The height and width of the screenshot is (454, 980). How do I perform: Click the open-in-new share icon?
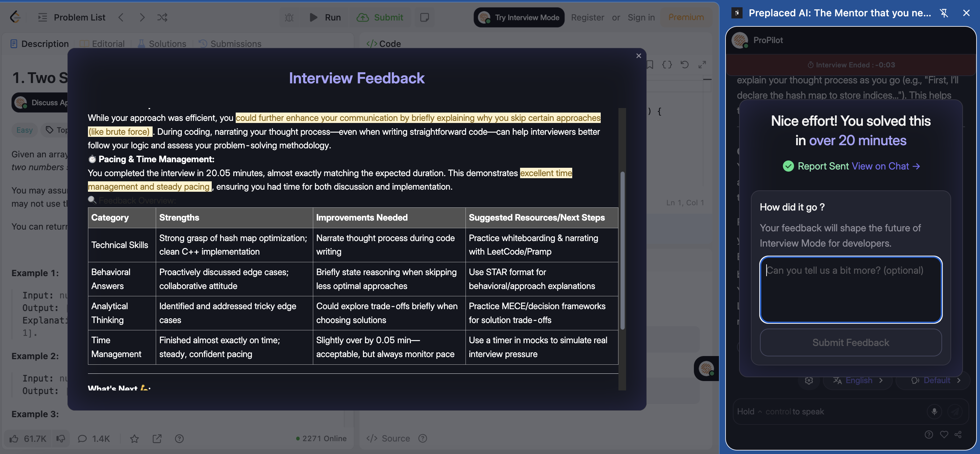[x=157, y=438]
